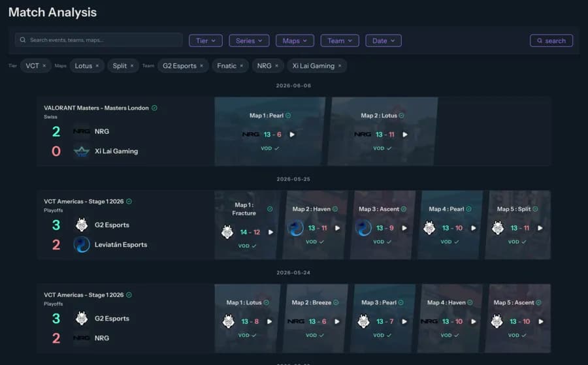
Task: Click the 2026-05-25 date header
Action: (293, 180)
